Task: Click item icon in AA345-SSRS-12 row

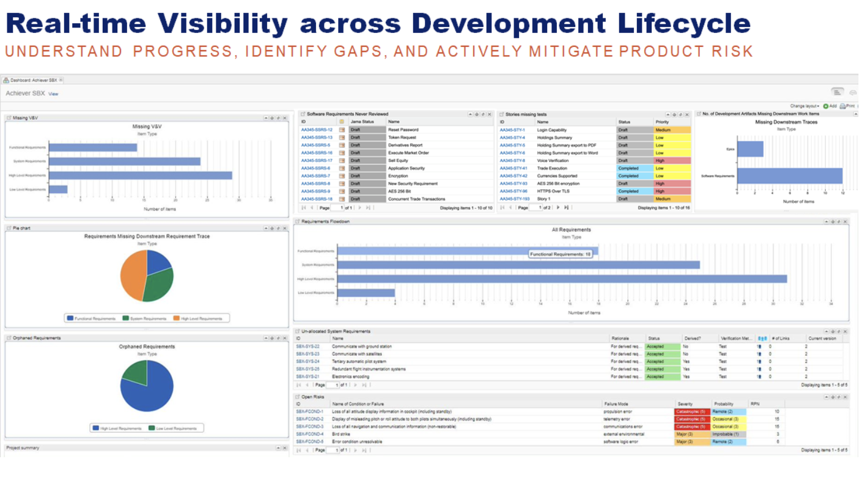Action: (x=342, y=130)
